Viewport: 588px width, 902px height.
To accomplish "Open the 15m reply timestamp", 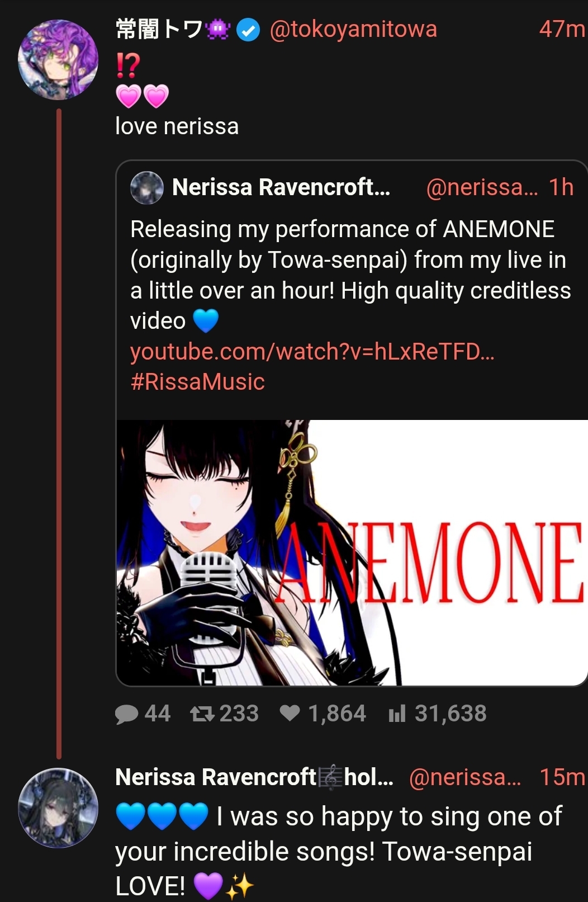I will coord(562,777).
